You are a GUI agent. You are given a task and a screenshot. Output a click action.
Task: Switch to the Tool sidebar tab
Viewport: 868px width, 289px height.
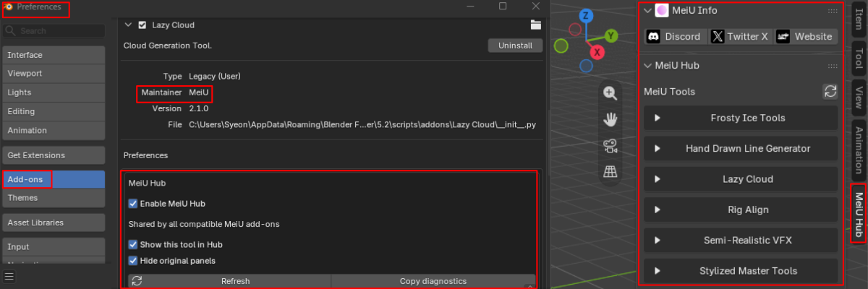859,58
